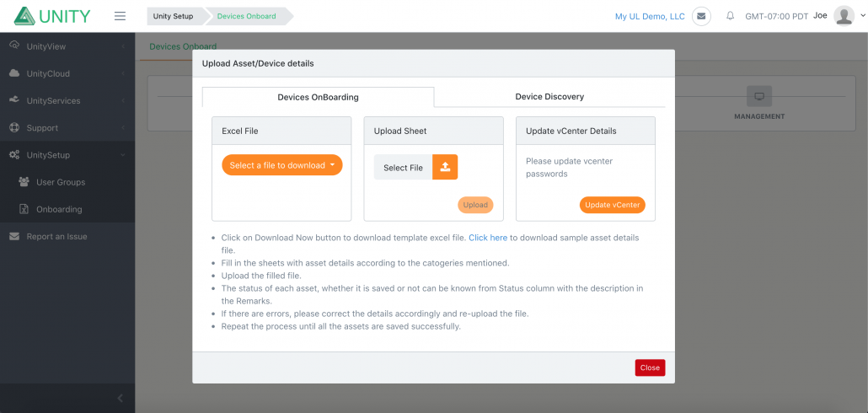Open Onboarding submenu item
This screenshot has height=413, width=868.
[x=67, y=209]
